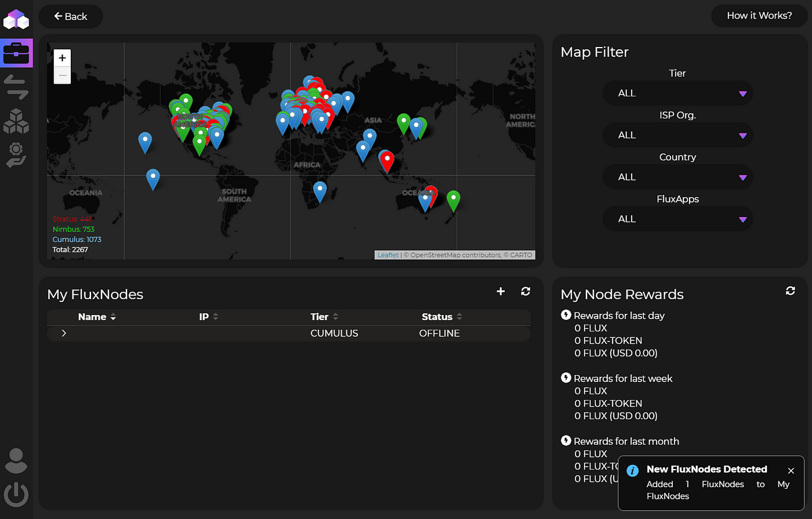This screenshot has height=519, width=812.
Task: Click the Cumulus: 1073 legend text
Action: tap(77, 239)
